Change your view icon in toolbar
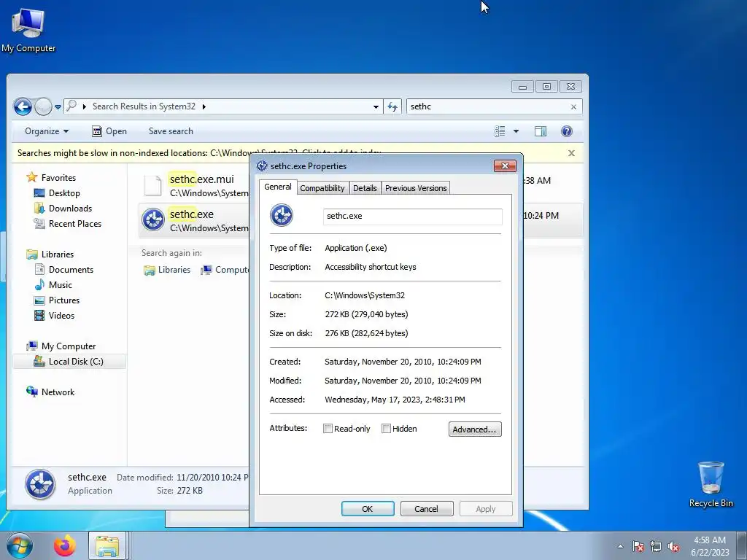The image size is (747, 560). tap(500, 131)
